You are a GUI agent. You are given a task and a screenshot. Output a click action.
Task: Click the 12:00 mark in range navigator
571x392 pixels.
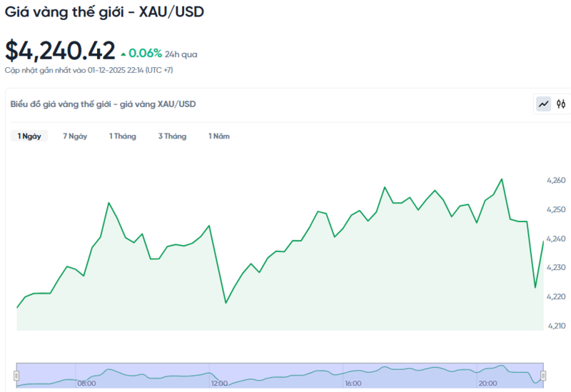click(220, 383)
